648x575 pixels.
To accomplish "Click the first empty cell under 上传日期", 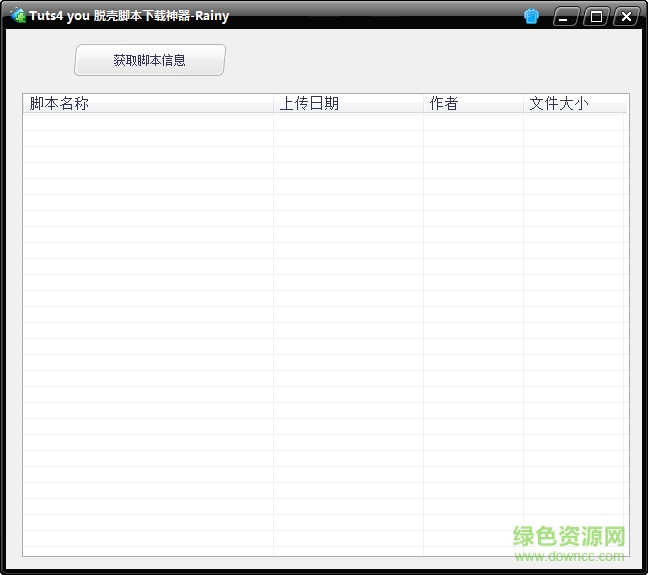I will pos(347,122).
